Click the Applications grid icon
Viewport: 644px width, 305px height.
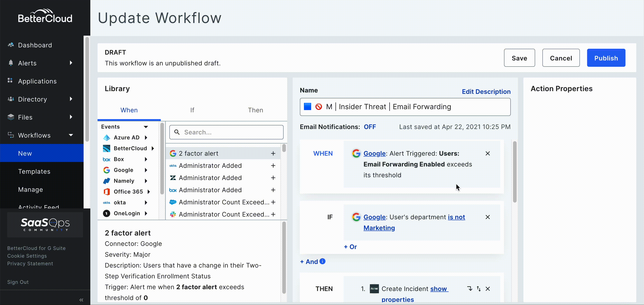pos(10,81)
